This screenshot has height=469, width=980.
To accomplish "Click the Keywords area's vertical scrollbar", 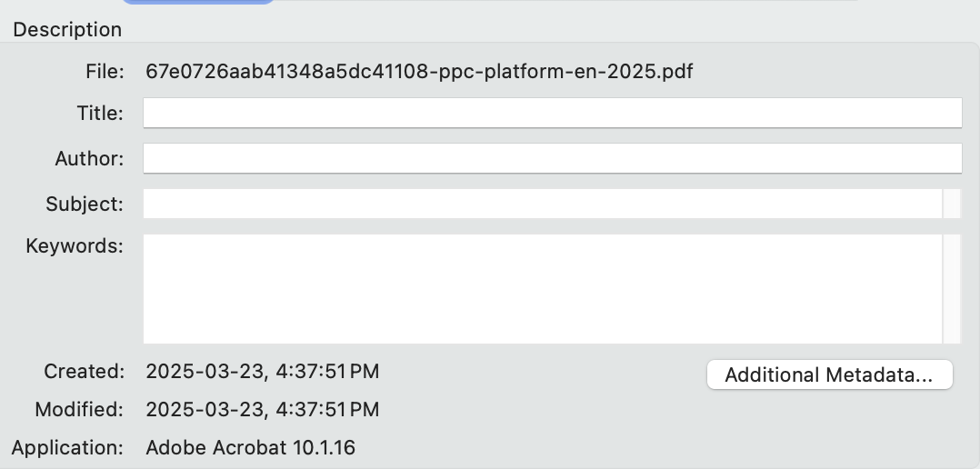I will coord(952,288).
